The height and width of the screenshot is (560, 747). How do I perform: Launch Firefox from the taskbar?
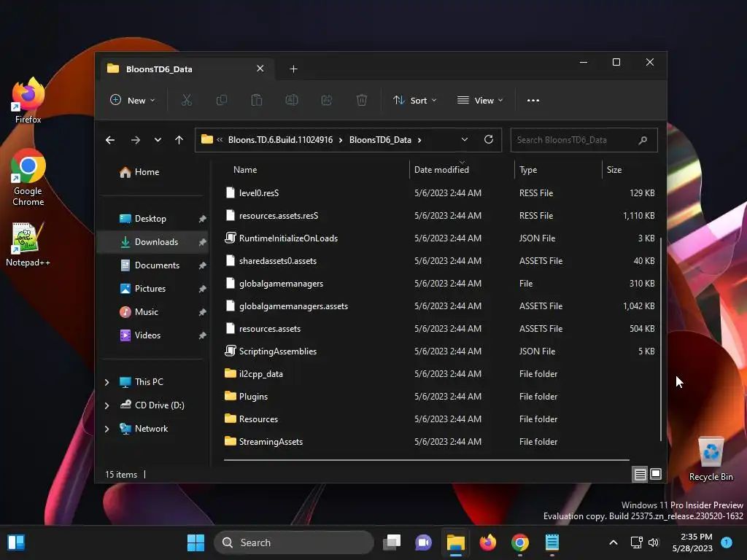tap(488, 542)
